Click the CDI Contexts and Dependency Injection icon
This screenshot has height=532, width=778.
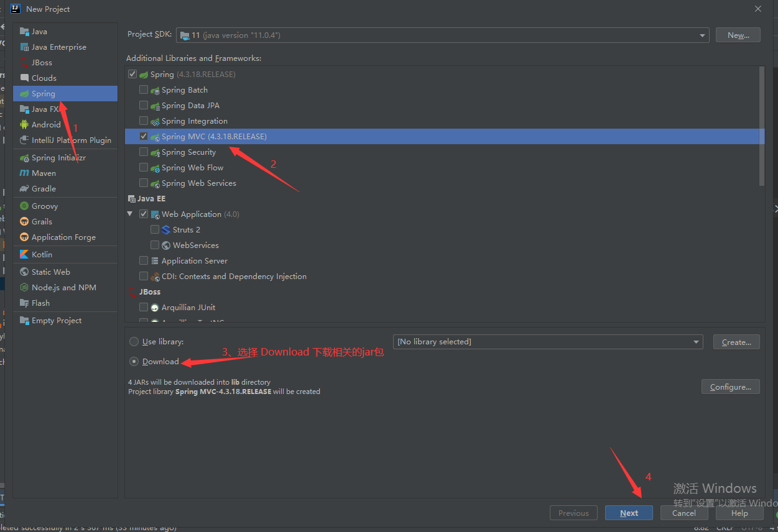pyautogui.click(x=155, y=277)
